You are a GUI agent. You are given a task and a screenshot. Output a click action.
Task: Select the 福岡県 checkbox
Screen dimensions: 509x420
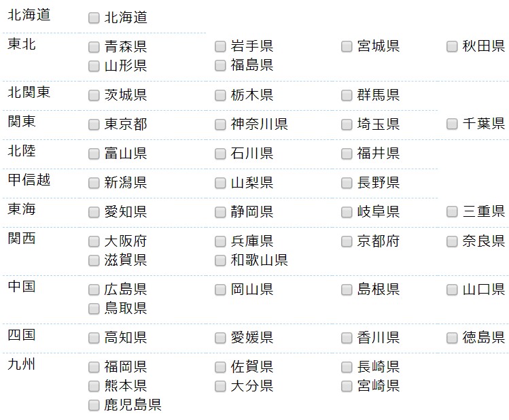coord(94,367)
